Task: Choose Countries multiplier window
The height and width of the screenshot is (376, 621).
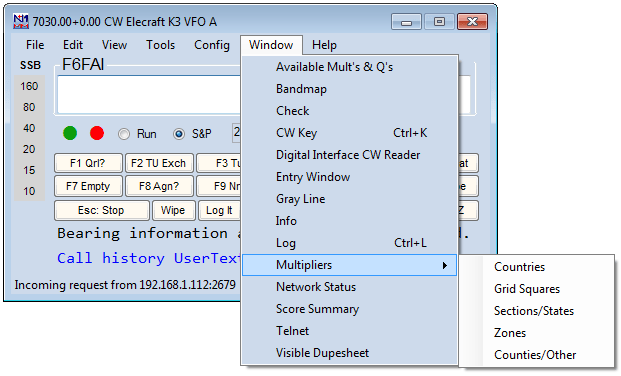Action: [537, 267]
